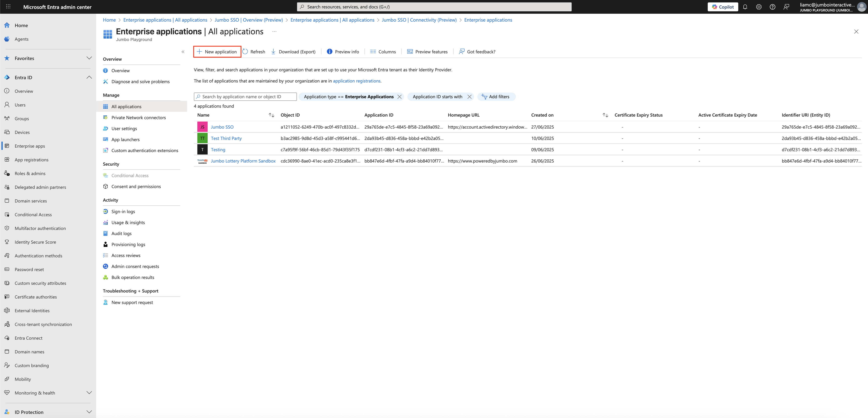
Task: Open the ellipsis menu next to page title
Action: (x=274, y=32)
